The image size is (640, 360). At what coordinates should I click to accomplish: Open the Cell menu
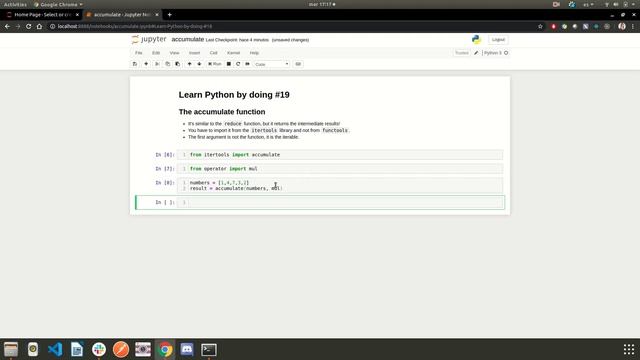tap(213, 53)
